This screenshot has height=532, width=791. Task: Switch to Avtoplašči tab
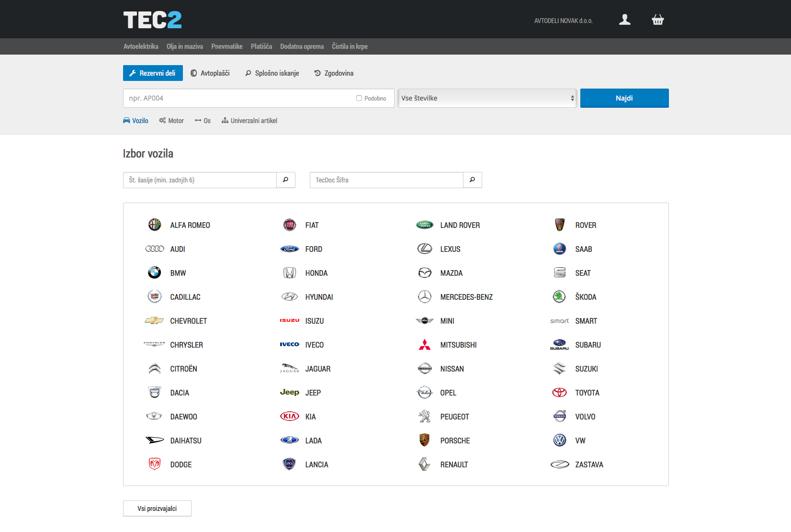[x=210, y=73]
